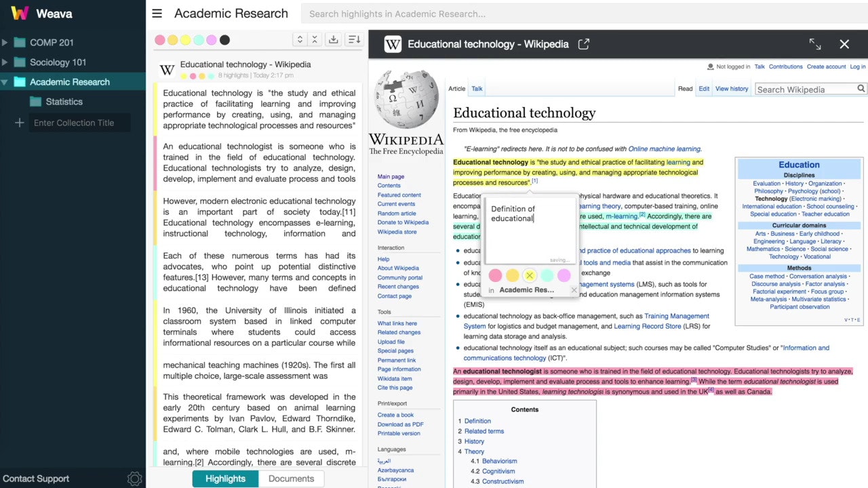Open the Contributions link

785,66
